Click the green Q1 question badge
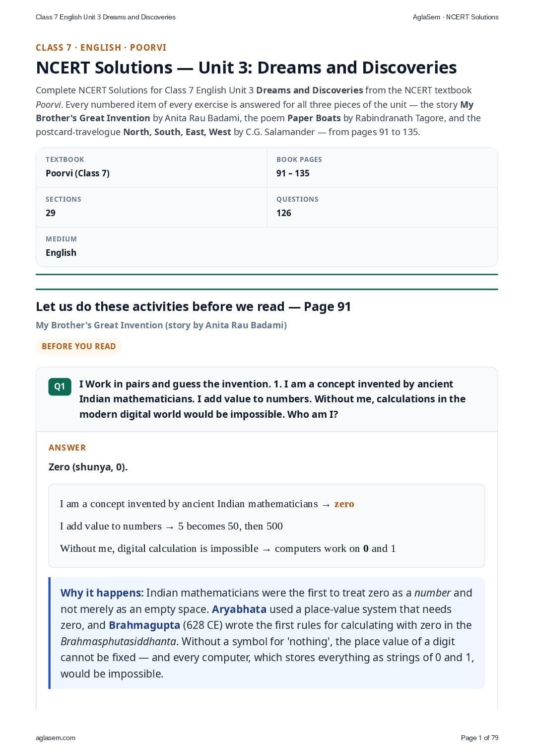Viewport: 534px width, 756px height. point(60,386)
